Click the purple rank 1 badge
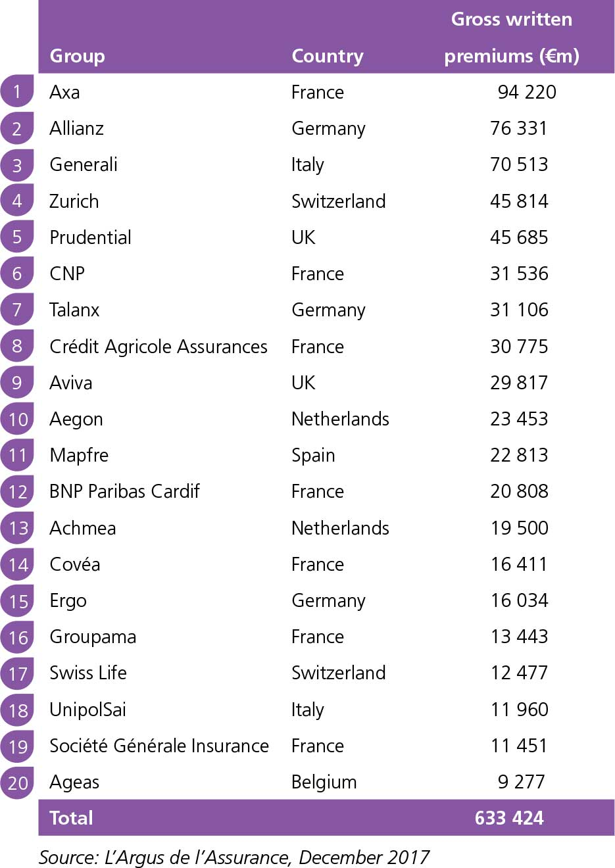The width and height of the screenshot is (615, 868). coord(17,91)
